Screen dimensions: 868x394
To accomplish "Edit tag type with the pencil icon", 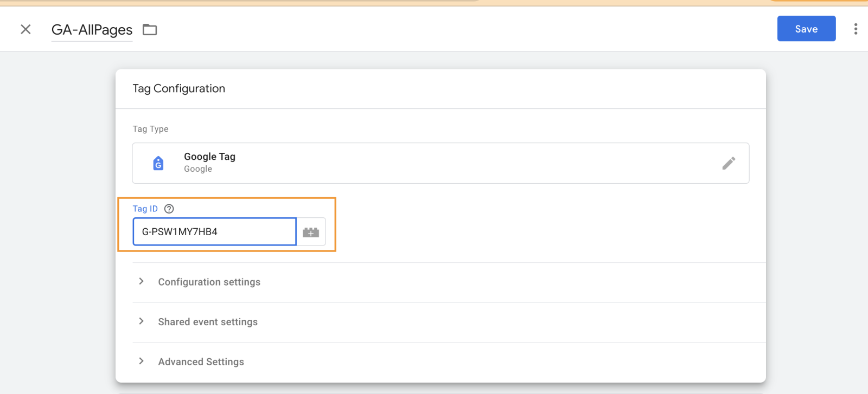I will [729, 163].
